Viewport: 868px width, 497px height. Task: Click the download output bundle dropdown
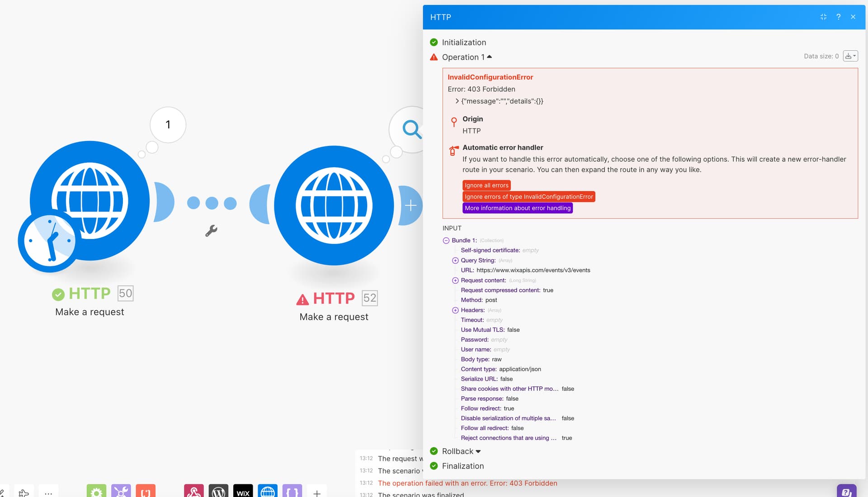click(850, 56)
